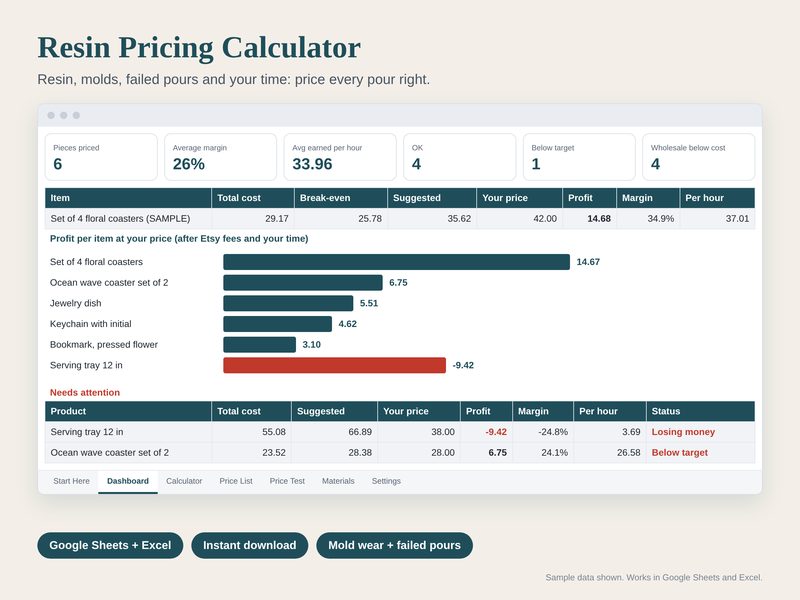Click the Status column header
This screenshot has height=600, width=800.
tap(701, 411)
